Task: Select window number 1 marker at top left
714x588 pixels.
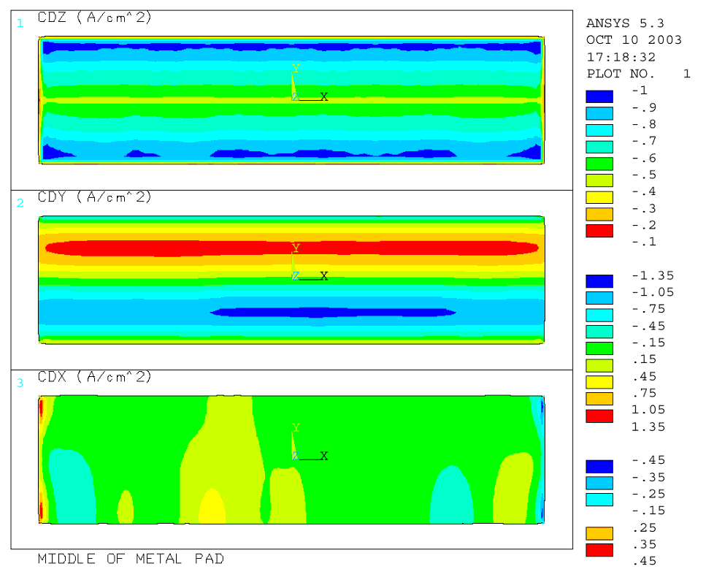Action: [20, 23]
